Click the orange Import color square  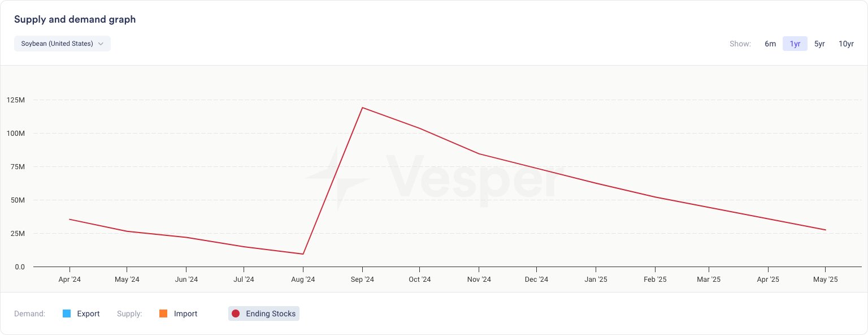(x=163, y=313)
